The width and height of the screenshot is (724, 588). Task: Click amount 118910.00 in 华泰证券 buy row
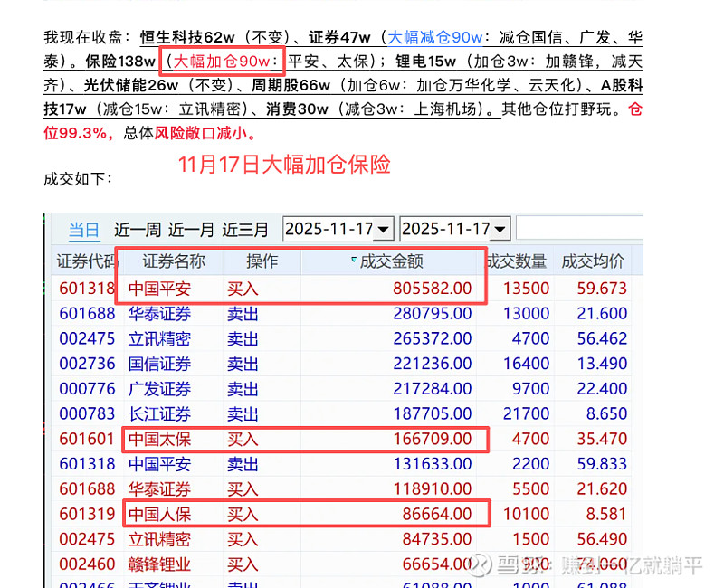tap(433, 488)
